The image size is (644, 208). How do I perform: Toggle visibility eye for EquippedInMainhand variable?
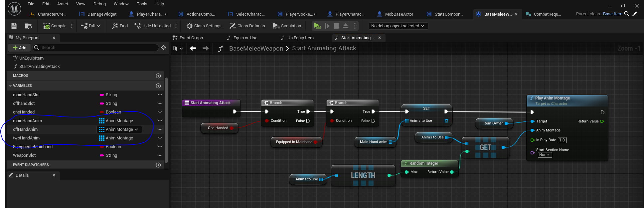coord(160,147)
